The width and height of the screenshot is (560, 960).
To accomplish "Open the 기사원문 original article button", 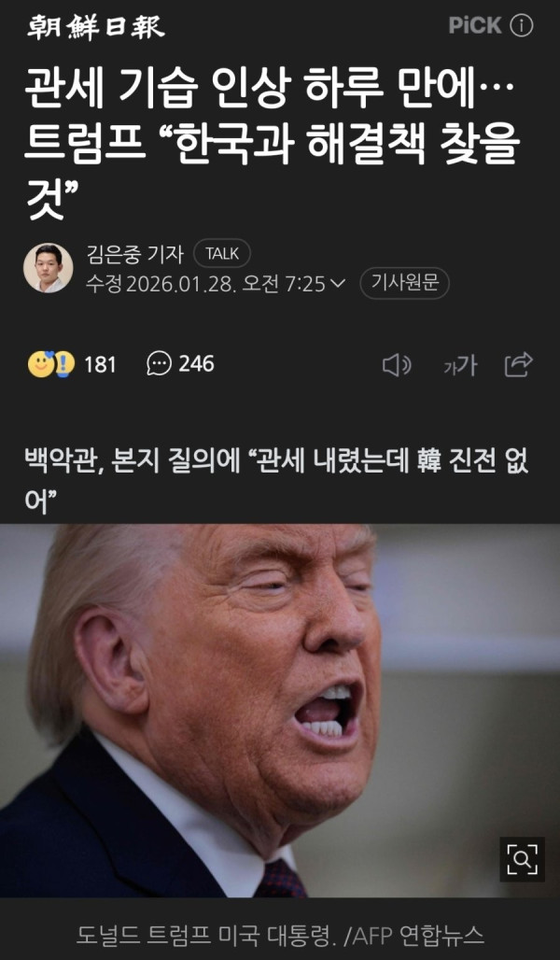I will [404, 284].
